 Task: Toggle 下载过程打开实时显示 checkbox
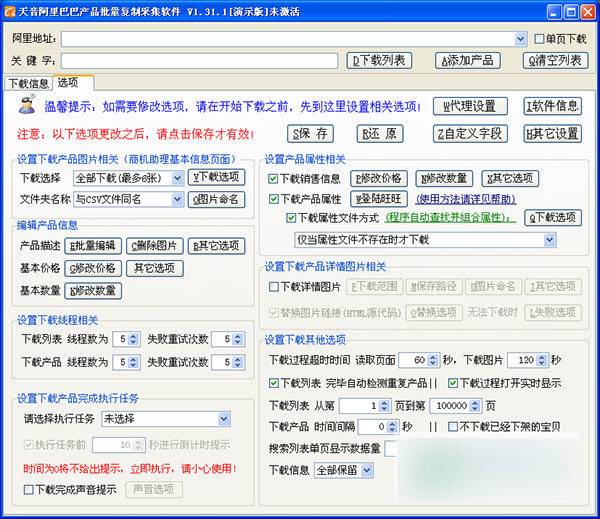coord(453,383)
